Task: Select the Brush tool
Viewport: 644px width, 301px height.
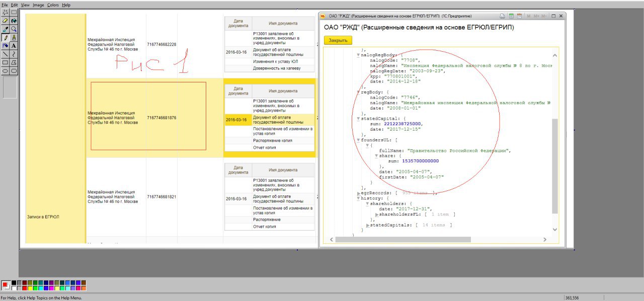Action: [x=14, y=37]
